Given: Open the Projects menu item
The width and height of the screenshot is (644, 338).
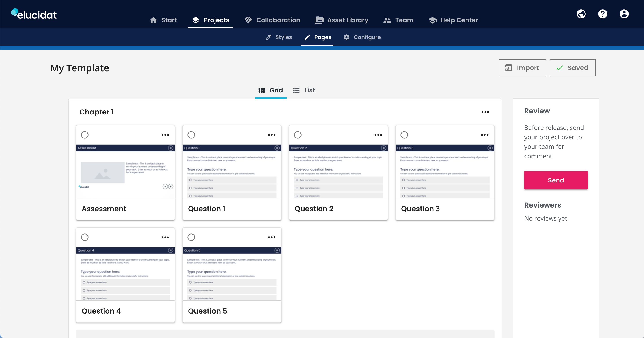Looking at the screenshot, I should [x=211, y=20].
